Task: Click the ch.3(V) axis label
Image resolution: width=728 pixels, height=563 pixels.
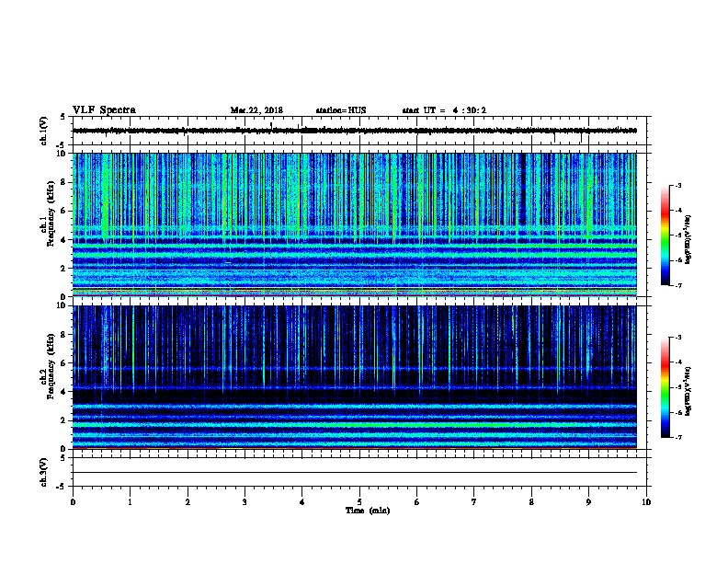Action: (x=44, y=472)
